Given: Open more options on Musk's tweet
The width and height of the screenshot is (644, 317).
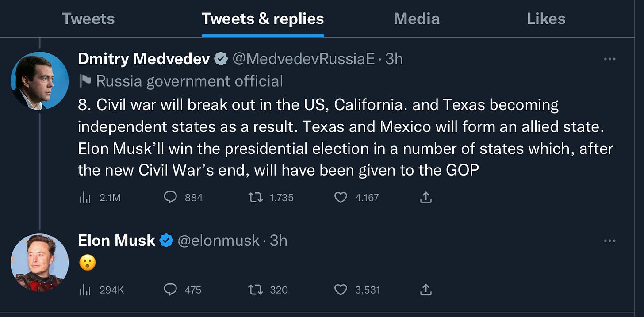Looking at the screenshot, I should (x=609, y=241).
